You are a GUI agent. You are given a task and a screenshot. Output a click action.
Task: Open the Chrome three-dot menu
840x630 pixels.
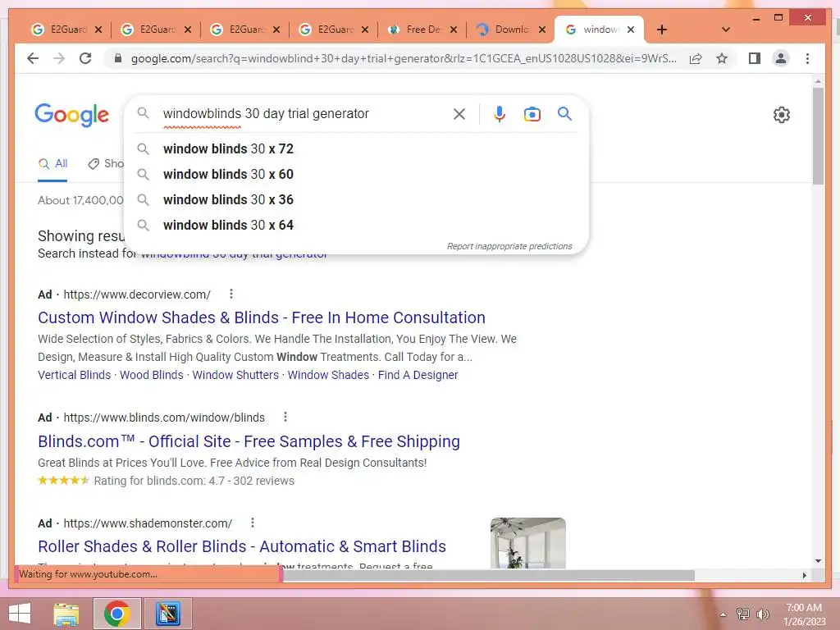click(x=807, y=58)
